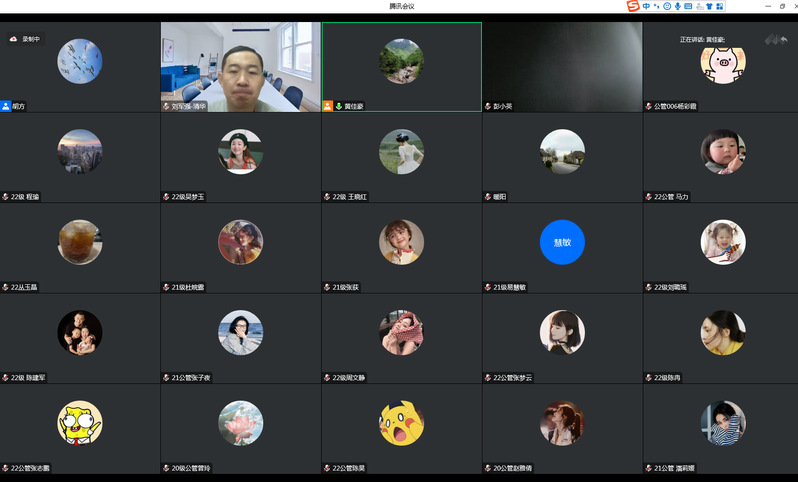Toggle Chinese/English mode in the IME toolbar
Viewport: 798px width, 482px height.
pos(646,6)
